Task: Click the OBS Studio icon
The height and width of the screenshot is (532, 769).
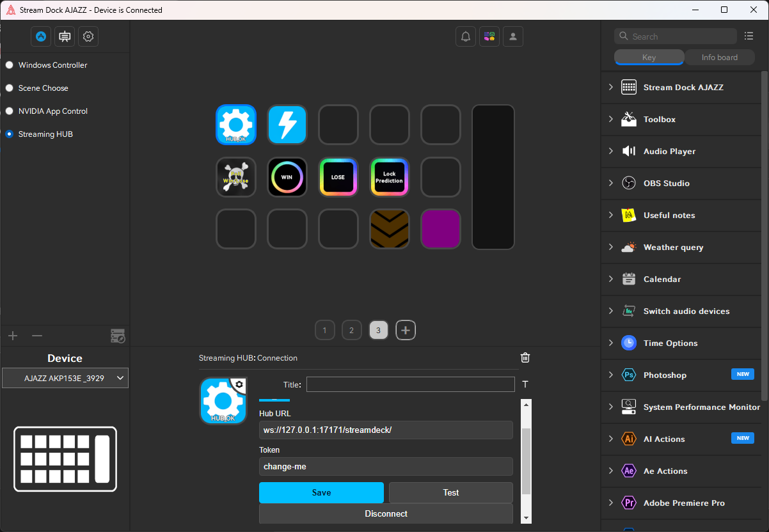Action: point(629,184)
